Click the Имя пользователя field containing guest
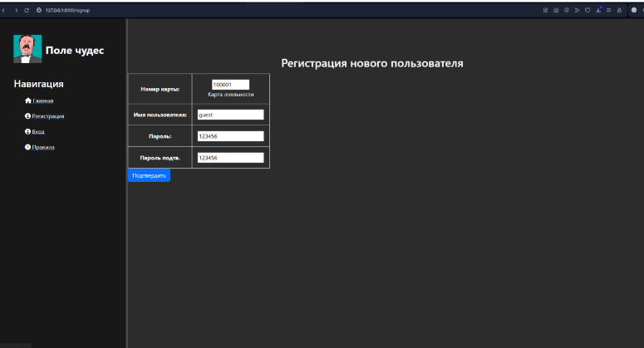 click(x=230, y=115)
